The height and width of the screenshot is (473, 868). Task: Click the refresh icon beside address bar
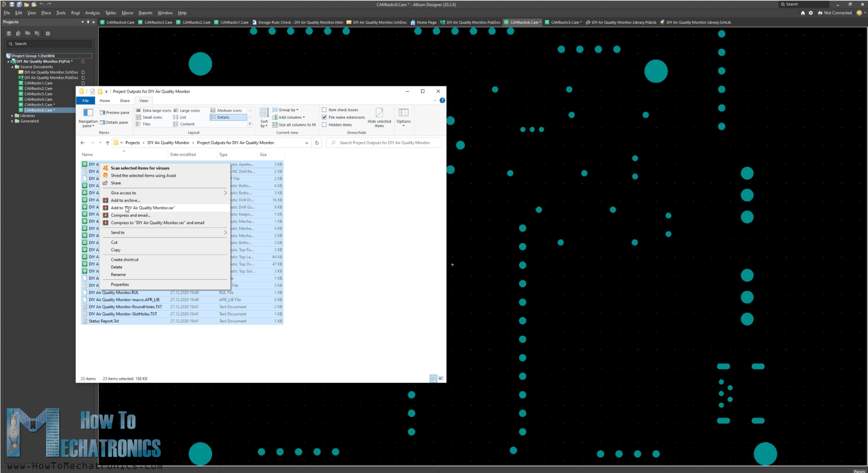(317, 143)
